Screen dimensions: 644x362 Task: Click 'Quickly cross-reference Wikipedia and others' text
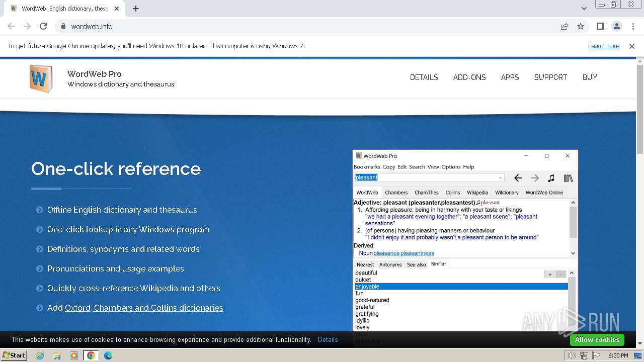pos(134,288)
